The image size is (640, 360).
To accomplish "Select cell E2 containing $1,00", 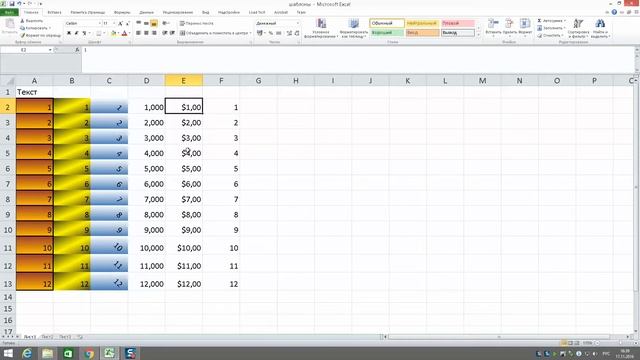I will [x=184, y=107].
